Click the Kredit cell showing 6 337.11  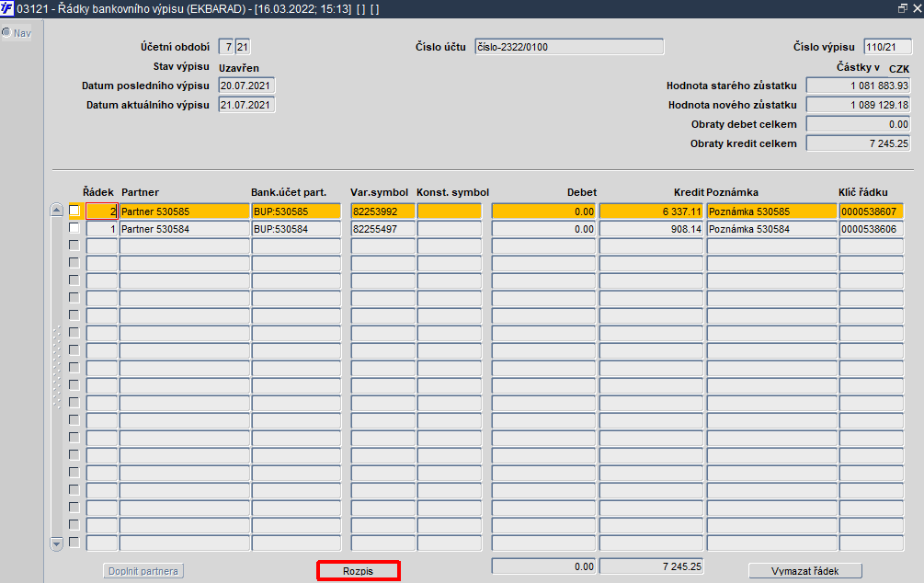point(651,211)
